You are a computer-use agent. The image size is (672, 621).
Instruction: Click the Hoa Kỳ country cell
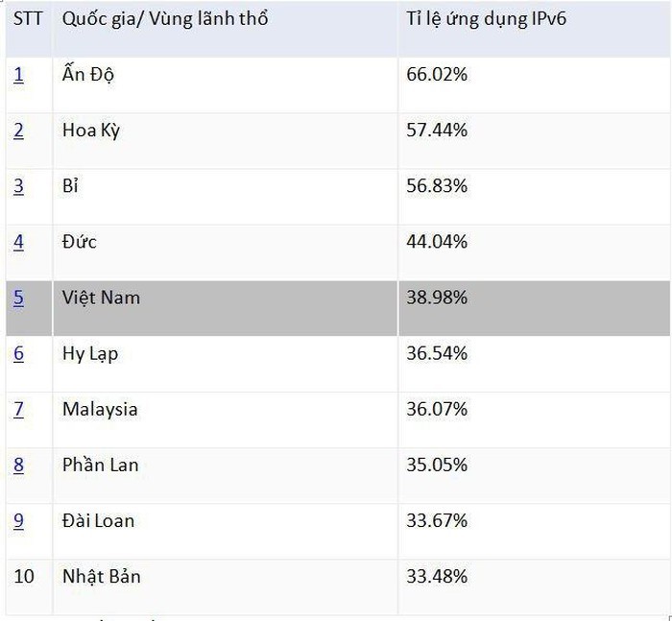pos(91,130)
